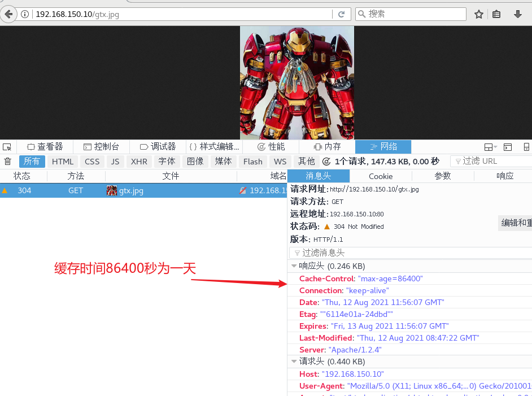Screen dimensions: 532x396
Task: Open the bookmarks list icon
Action: tap(496, 14)
